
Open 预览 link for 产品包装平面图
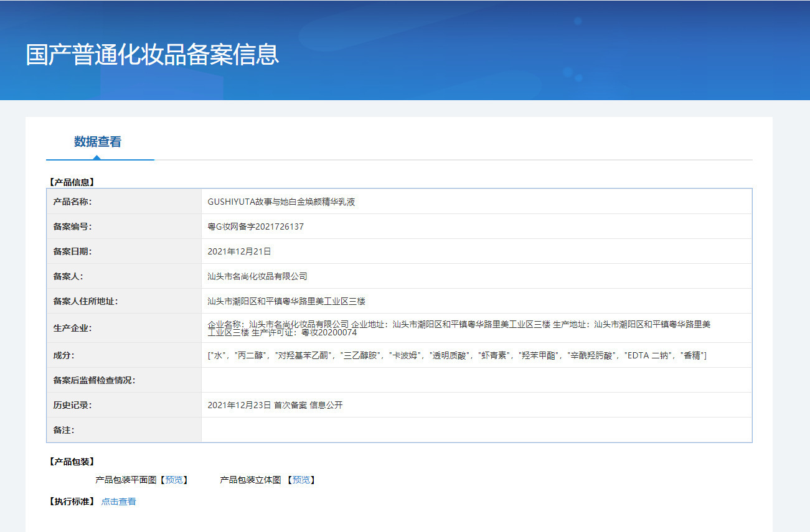pos(174,480)
